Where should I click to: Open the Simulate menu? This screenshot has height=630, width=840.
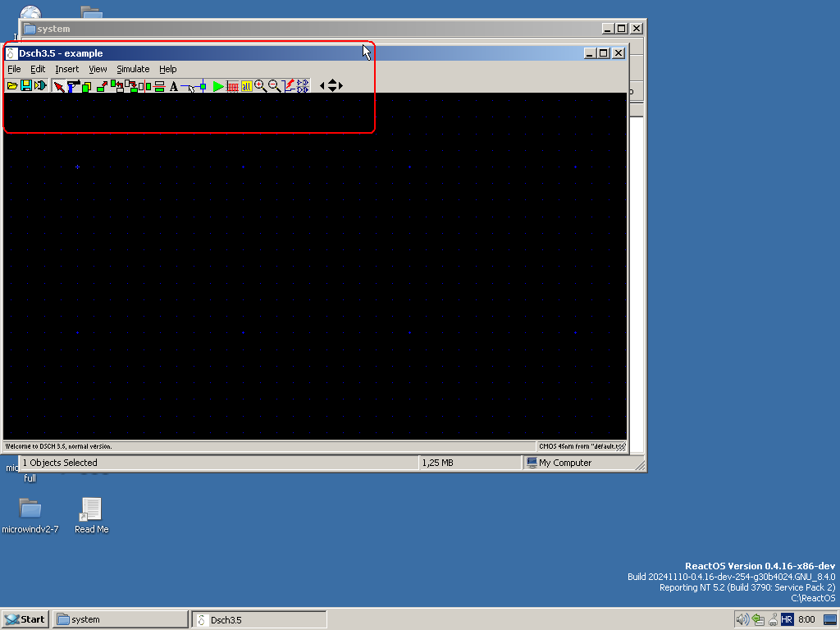point(133,69)
